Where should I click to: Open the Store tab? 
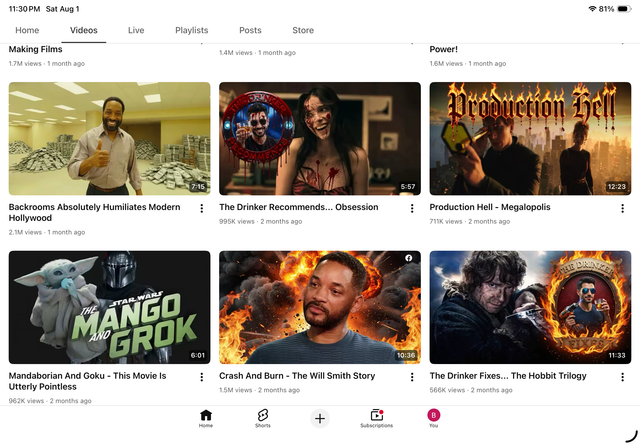(303, 30)
